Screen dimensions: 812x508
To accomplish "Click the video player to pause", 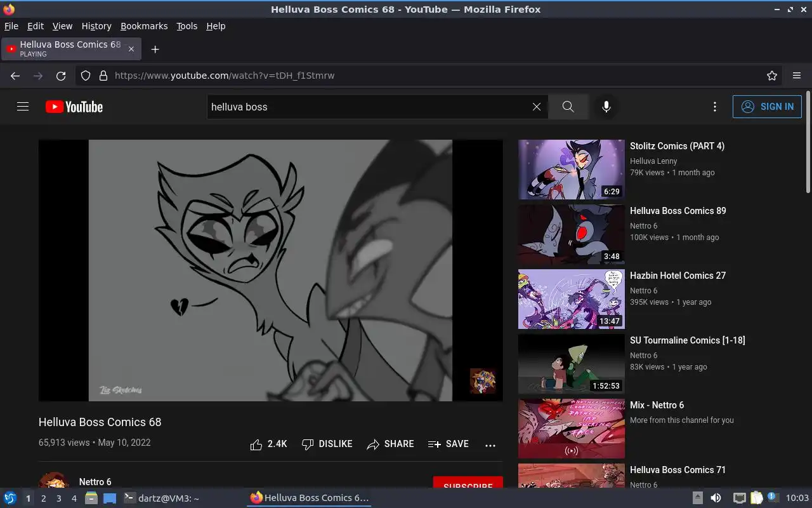I will tap(270, 271).
